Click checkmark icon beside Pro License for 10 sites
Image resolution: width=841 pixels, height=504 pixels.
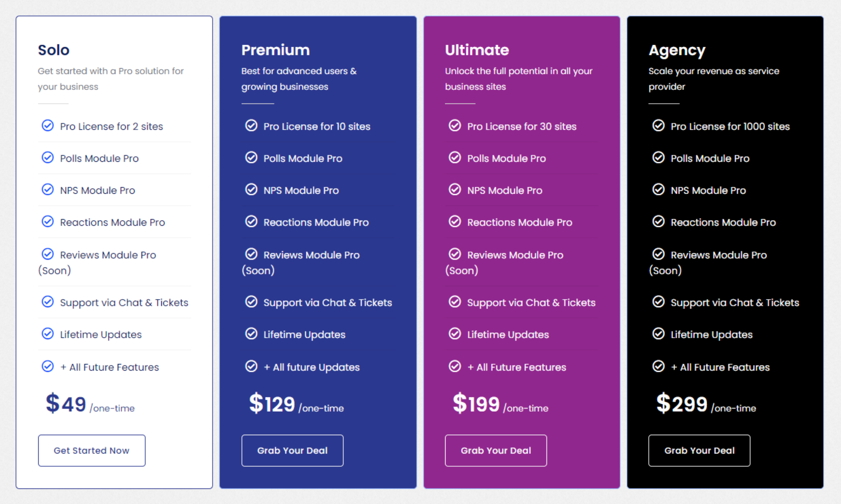pos(251,126)
